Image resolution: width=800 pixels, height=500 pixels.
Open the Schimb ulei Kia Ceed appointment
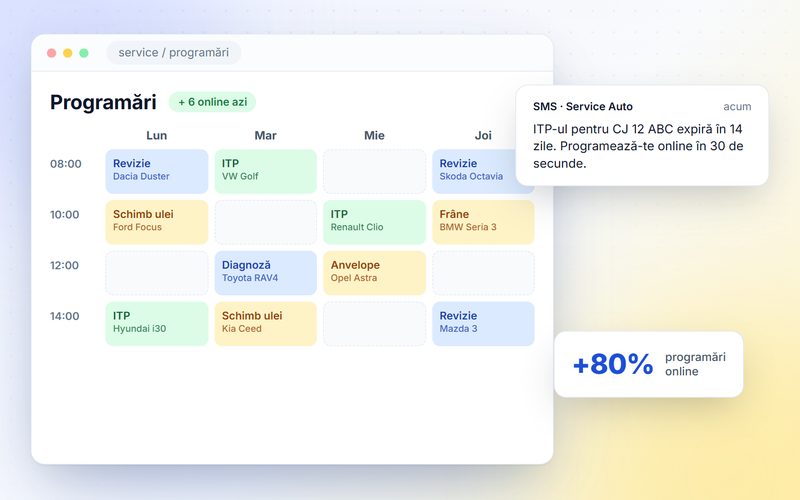click(265, 323)
